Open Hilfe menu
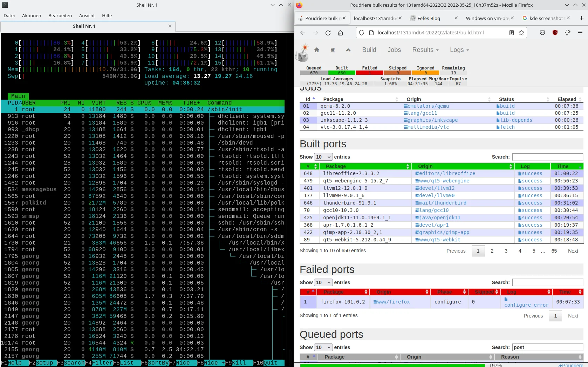The height and width of the screenshot is (367, 588). pyautogui.click(x=107, y=15)
